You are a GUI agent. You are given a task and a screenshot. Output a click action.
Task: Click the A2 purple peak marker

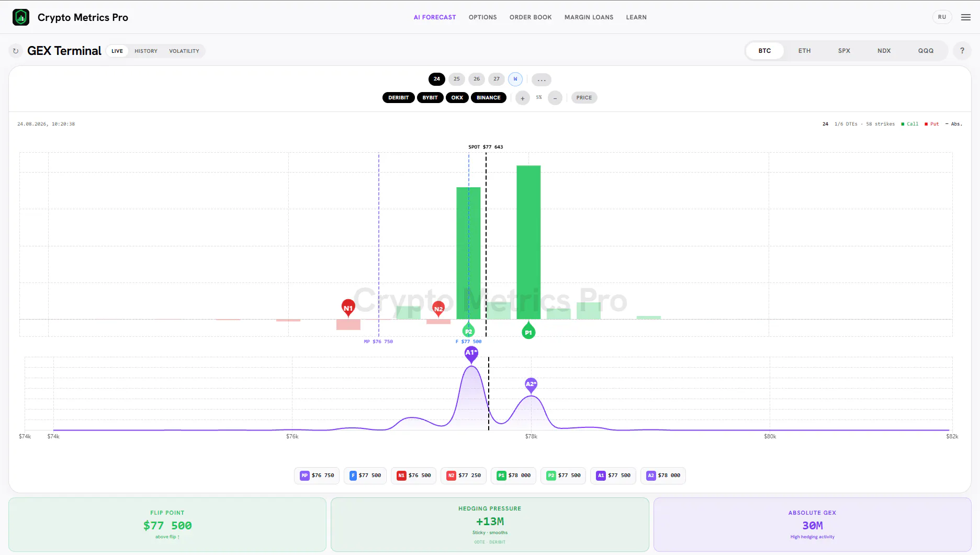531,384
